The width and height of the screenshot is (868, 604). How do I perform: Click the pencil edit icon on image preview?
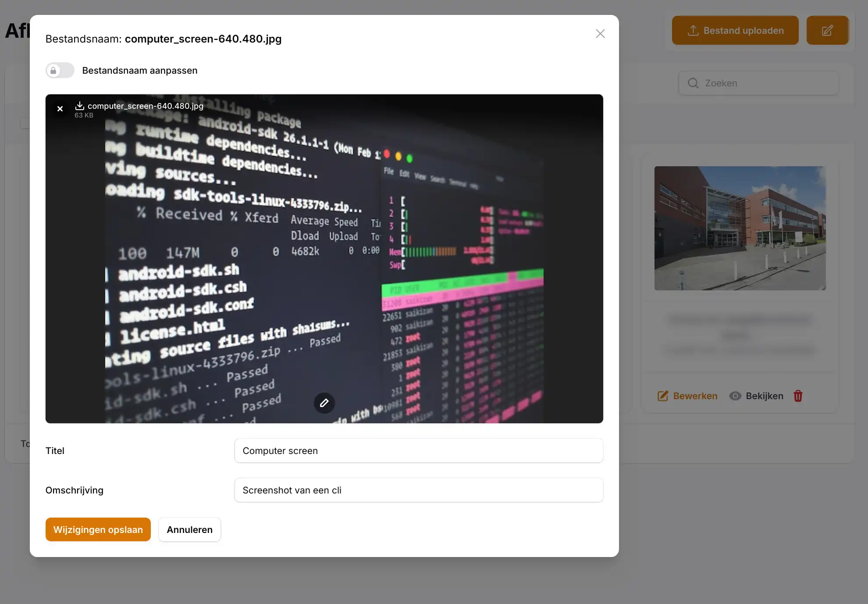click(324, 403)
